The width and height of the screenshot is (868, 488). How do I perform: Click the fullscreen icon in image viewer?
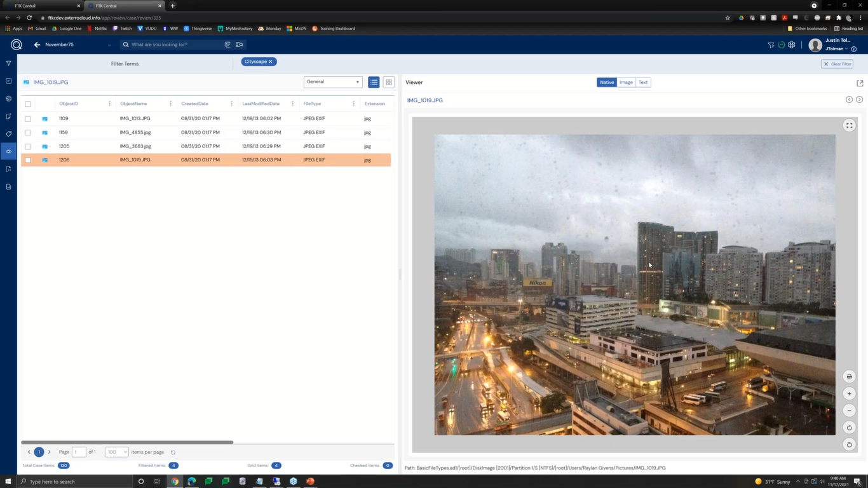tap(849, 126)
